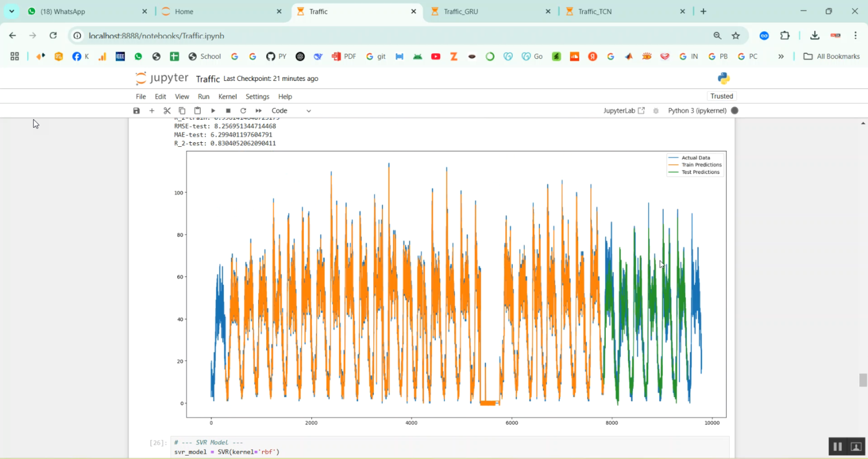Toggle the kernel busy indicator circle
This screenshot has width=868, height=459.
pyautogui.click(x=734, y=110)
